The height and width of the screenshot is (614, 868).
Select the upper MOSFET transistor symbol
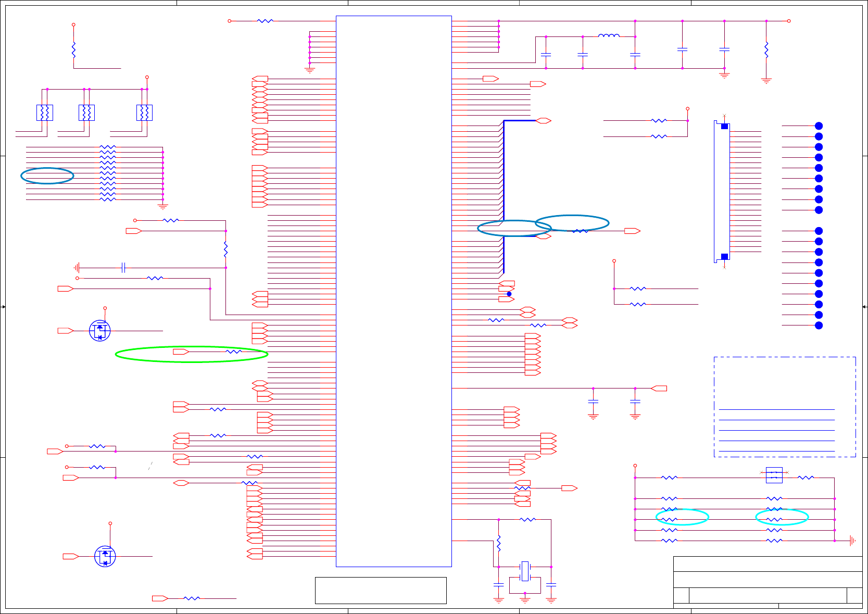(x=99, y=331)
